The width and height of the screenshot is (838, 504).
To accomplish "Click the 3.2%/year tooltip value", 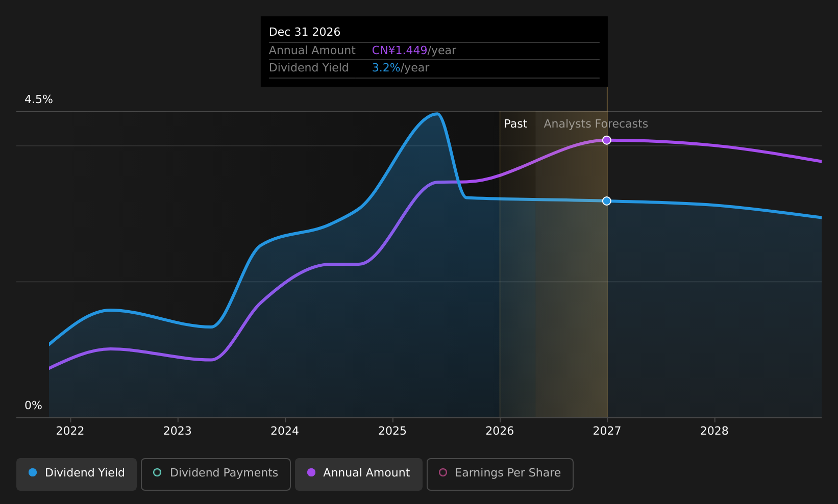I will 401,68.
